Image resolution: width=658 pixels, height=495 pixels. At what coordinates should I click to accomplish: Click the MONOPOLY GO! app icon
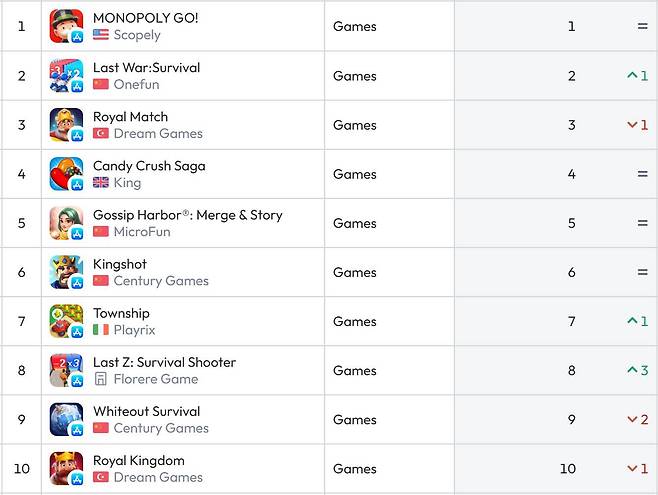[66, 26]
